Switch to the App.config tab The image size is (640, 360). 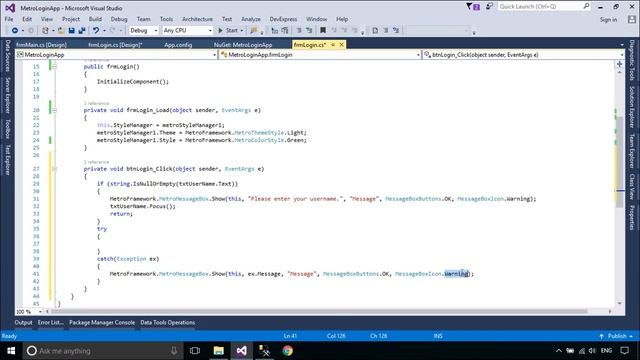coord(178,45)
